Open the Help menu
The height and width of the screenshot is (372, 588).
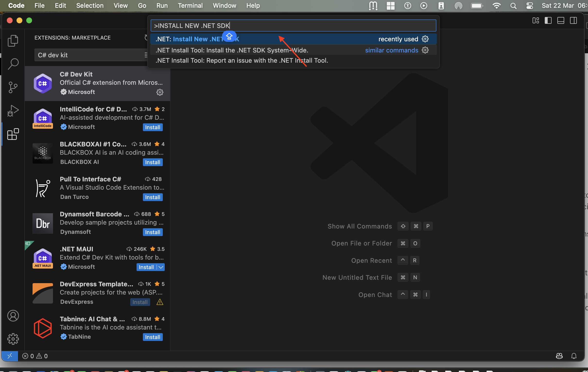pos(253,6)
